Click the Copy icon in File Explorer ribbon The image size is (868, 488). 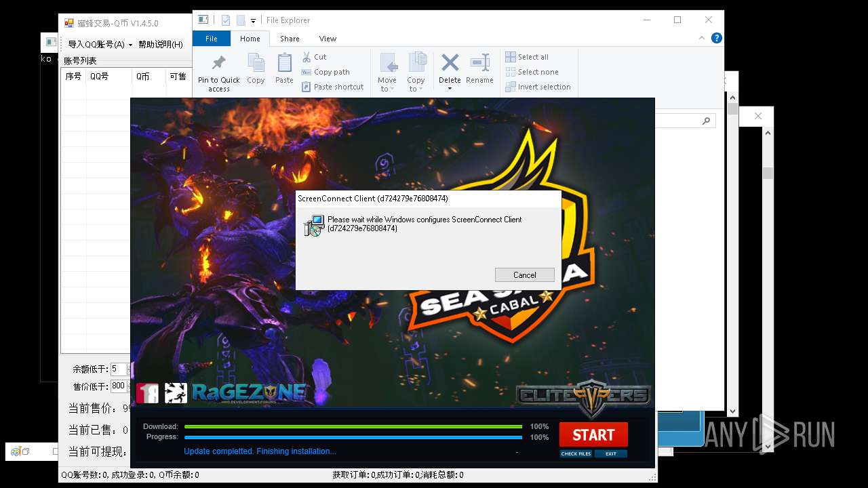tap(256, 63)
